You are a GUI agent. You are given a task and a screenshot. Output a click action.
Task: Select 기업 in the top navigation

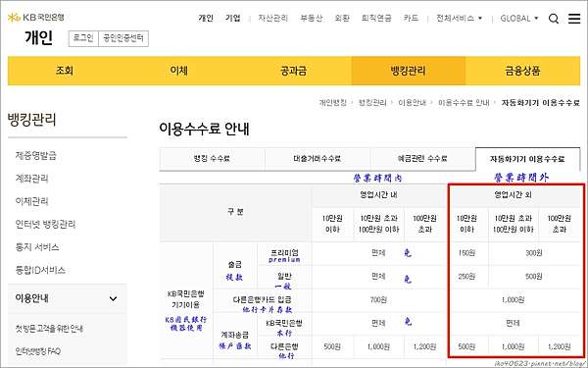click(233, 18)
